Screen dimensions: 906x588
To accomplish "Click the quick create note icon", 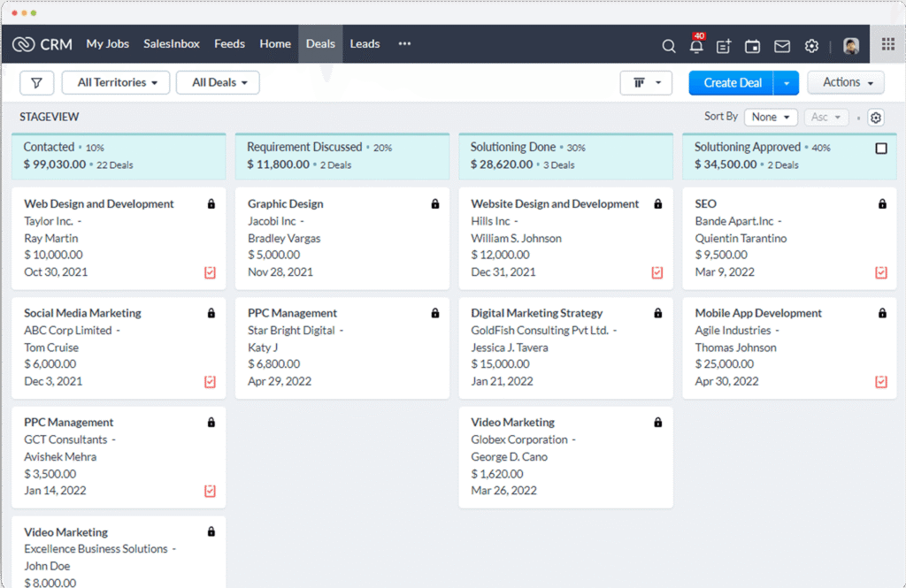I will pos(724,46).
